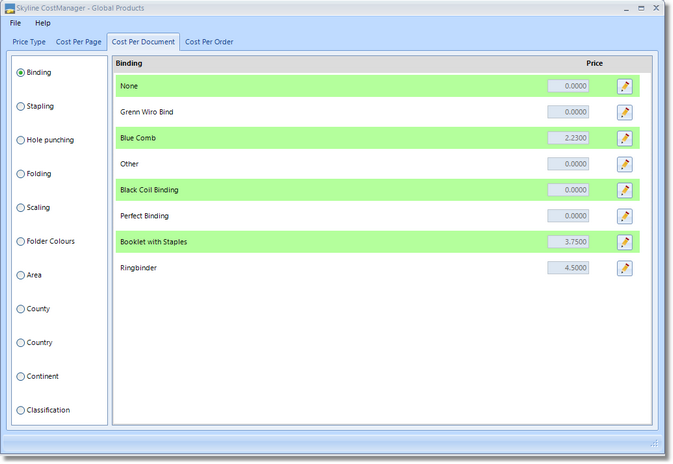Click the Perfect Binding price field
Viewport: 673px width, 464px height.
[x=568, y=216]
